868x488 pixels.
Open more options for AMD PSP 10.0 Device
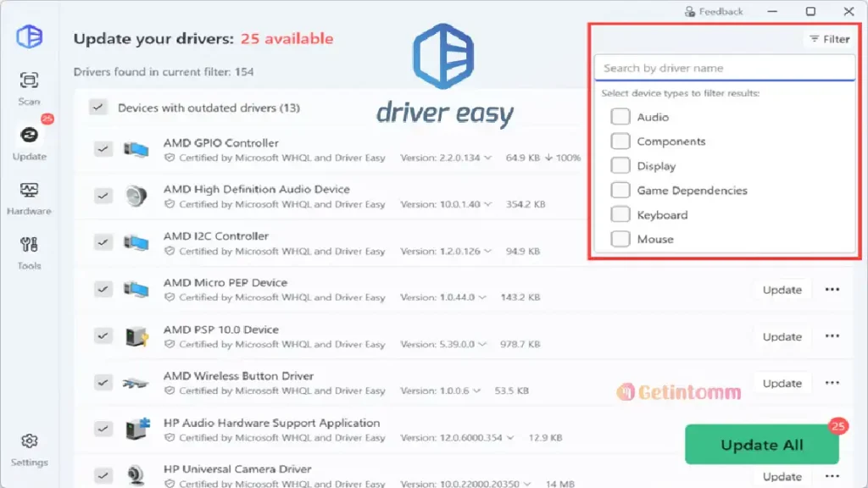pyautogui.click(x=832, y=335)
